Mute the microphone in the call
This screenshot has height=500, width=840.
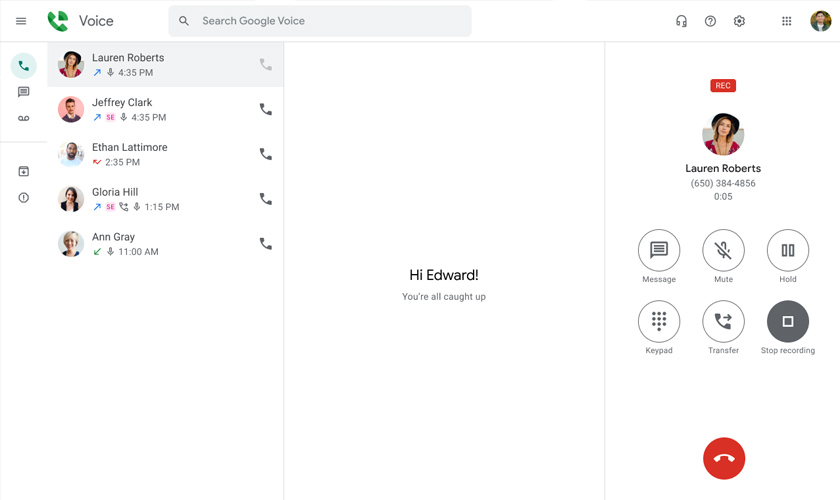[723, 250]
